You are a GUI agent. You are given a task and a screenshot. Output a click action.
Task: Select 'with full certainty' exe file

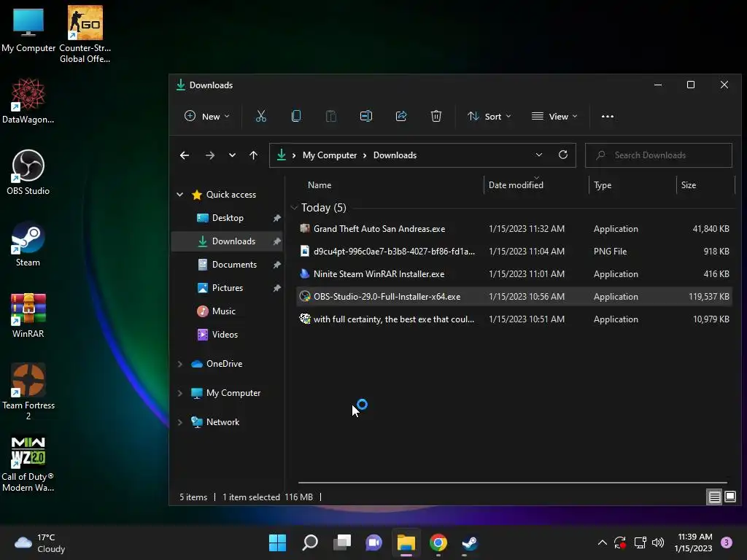[x=514, y=319]
